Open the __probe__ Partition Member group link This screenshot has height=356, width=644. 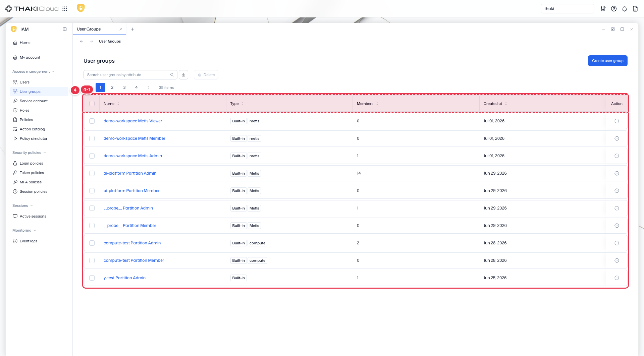pyautogui.click(x=130, y=226)
